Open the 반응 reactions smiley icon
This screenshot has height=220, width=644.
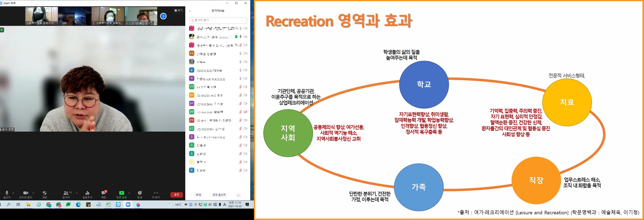click(140, 193)
